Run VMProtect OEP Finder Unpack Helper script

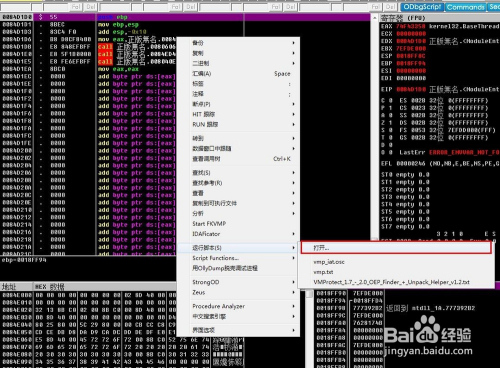(x=391, y=282)
